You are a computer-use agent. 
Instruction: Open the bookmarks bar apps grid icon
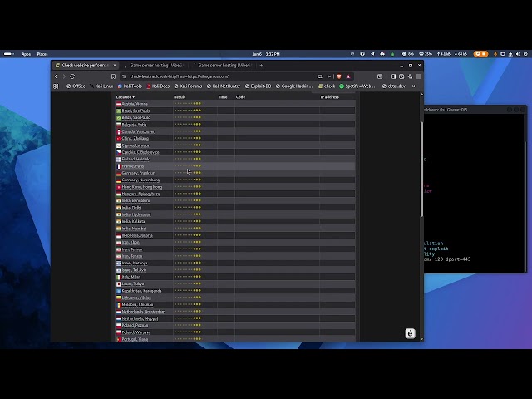(x=56, y=86)
